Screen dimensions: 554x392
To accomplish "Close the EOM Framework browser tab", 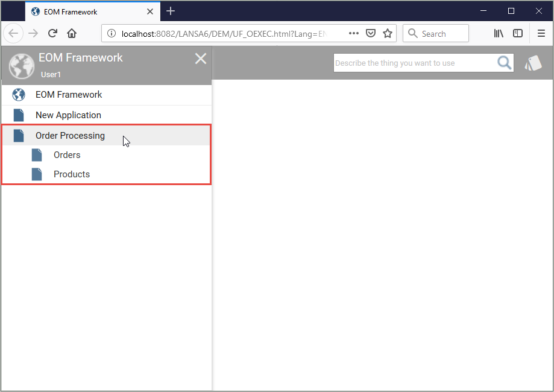I will click(150, 11).
